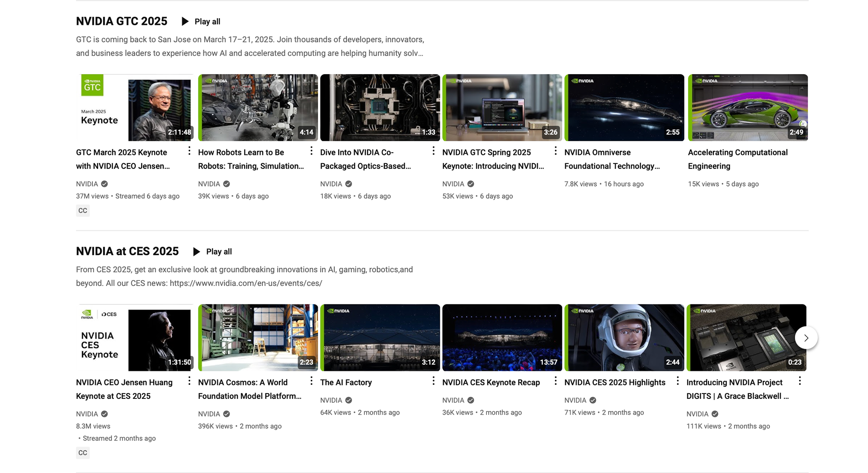Open more options for Co-Packaged Optics video

434,150
